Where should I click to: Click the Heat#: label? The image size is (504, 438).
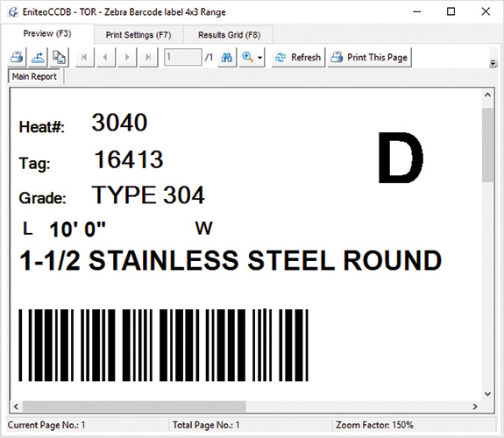coord(42,127)
